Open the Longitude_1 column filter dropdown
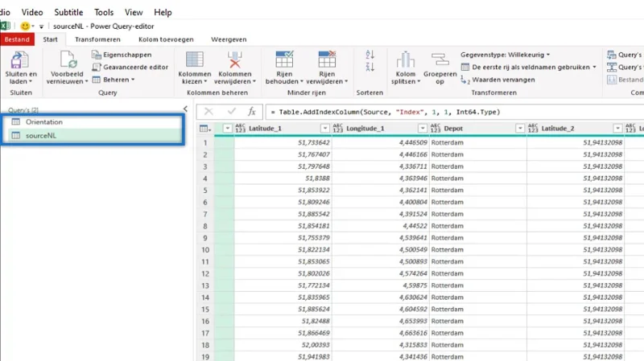 422,129
